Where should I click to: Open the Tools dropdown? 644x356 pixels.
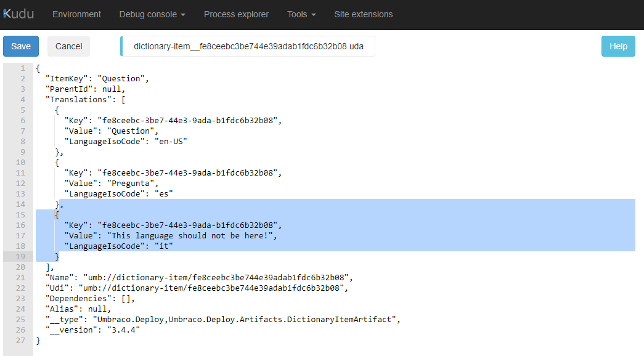tap(301, 14)
